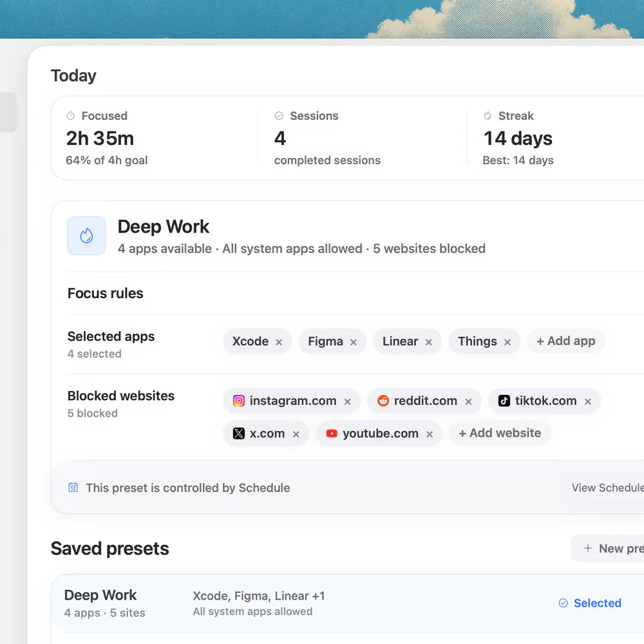644x644 pixels.
Task: Click the '5 blocked' count
Action: tap(93, 413)
